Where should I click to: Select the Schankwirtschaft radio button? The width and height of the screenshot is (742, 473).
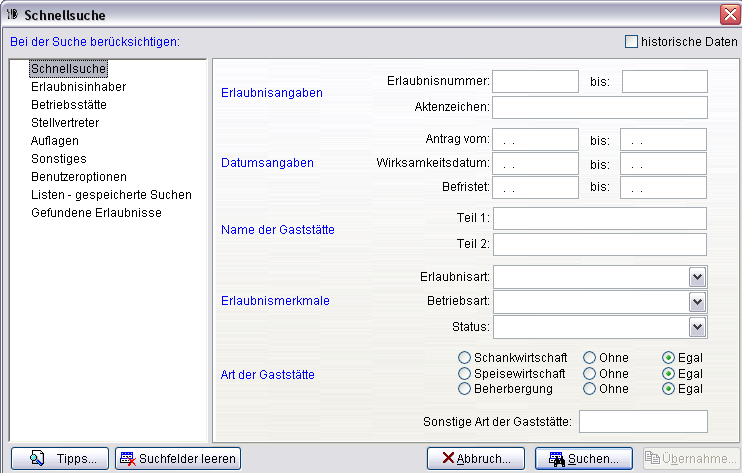pyautogui.click(x=464, y=357)
